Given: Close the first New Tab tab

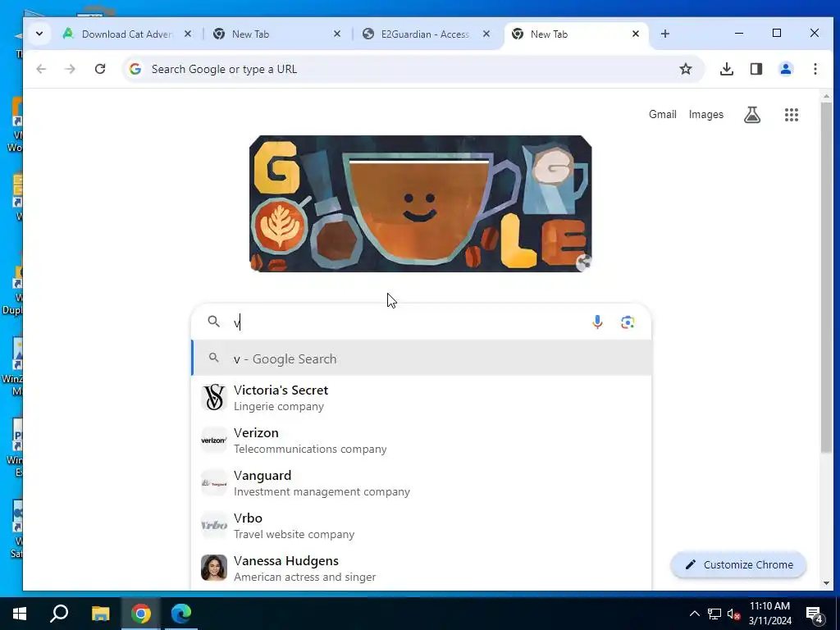Looking at the screenshot, I should 337,34.
